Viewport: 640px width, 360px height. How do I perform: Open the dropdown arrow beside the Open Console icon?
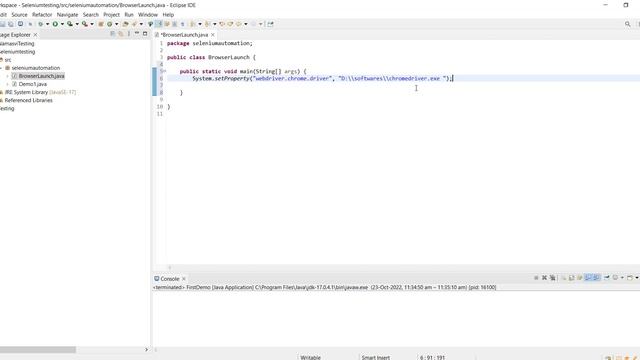pyautogui.click(x=636, y=278)
